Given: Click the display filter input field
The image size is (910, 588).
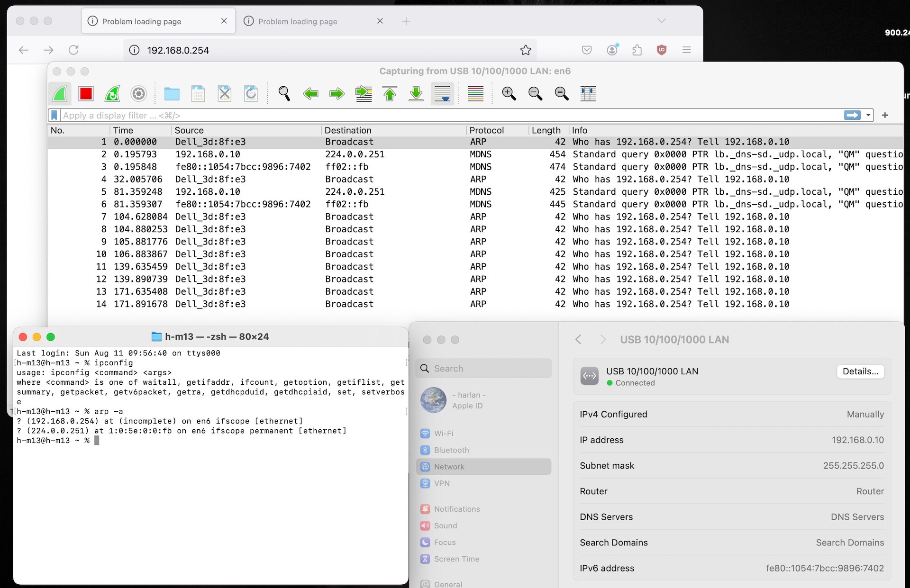Looking at the screenshot, I should (427, 115).
